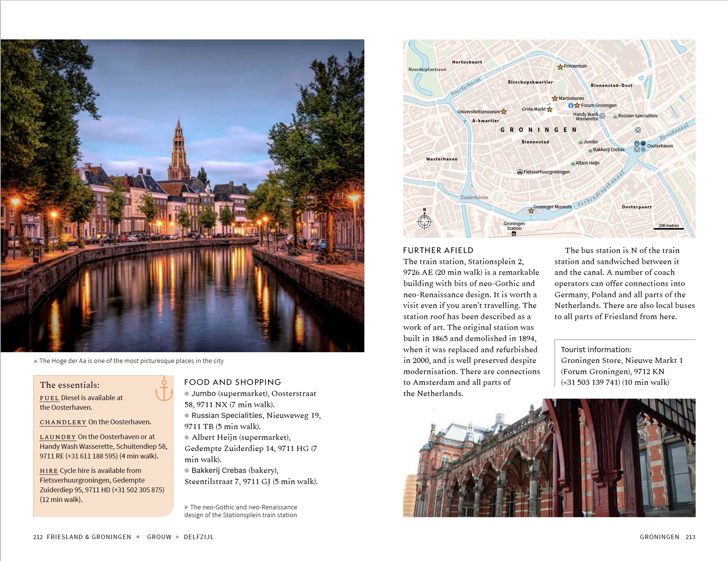Click the laundry icon beside Handy Wash Wasserette
This screenshot has height=561, width=728.
[602, 116]
